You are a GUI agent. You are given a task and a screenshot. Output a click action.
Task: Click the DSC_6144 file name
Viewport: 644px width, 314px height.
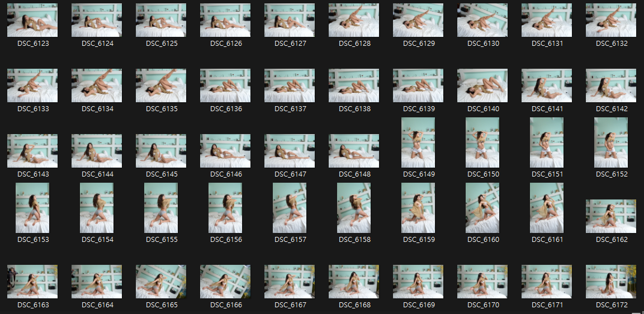coord(97,174)
